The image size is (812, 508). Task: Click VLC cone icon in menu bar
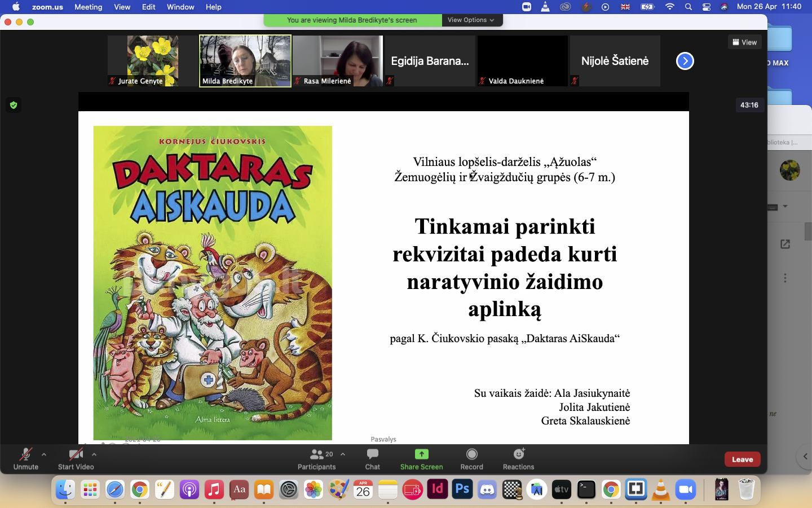545,7
